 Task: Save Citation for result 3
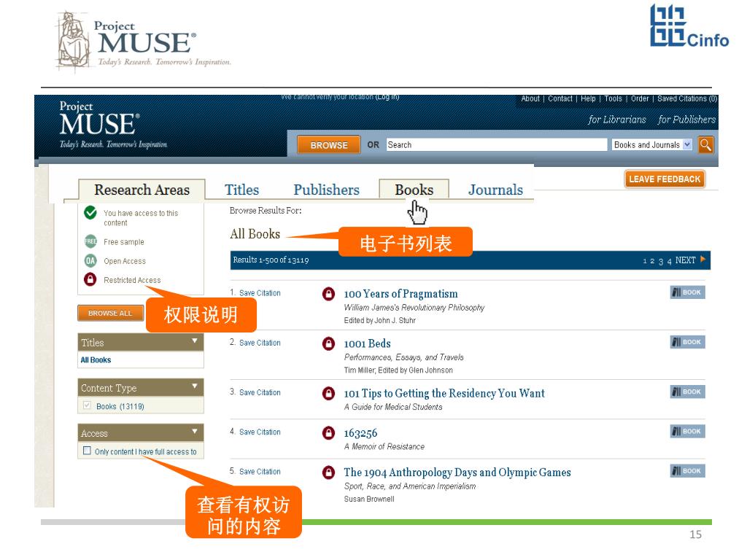260,392
